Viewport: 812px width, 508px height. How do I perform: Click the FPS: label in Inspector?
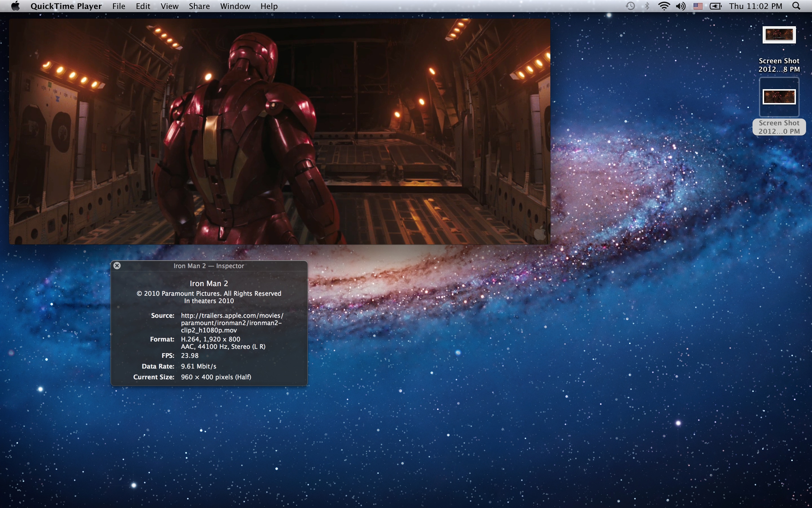168,356
